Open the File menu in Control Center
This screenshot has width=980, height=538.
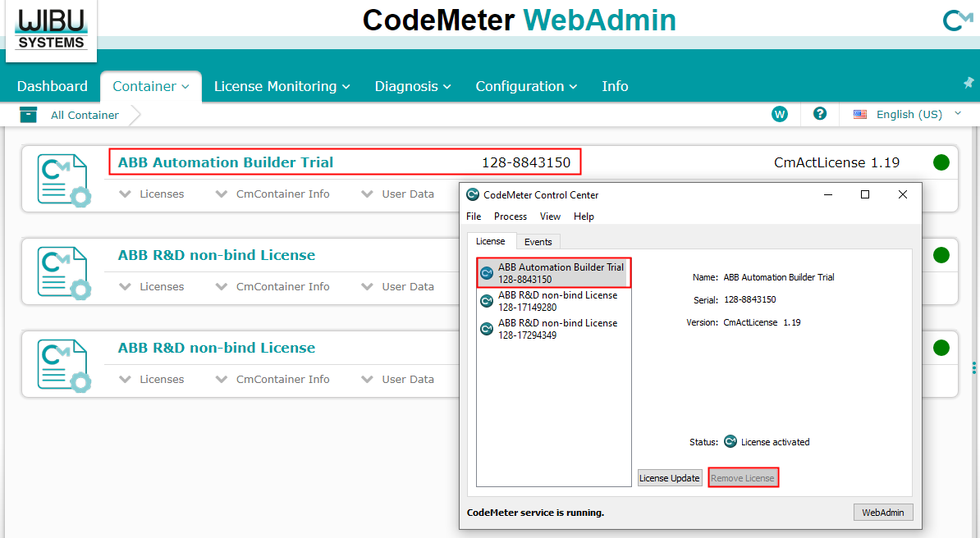click(474, 217)
